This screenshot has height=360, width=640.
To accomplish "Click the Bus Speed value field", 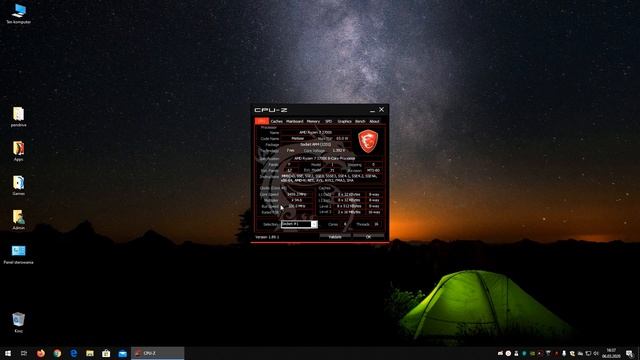I will point(297,206).
